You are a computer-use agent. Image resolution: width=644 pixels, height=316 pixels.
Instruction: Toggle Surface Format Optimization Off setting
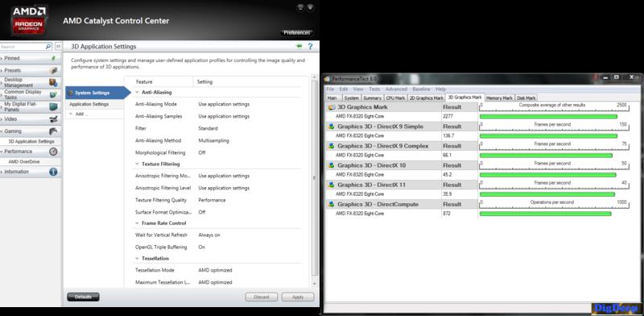pyautogui.click(x=202, y=212)
